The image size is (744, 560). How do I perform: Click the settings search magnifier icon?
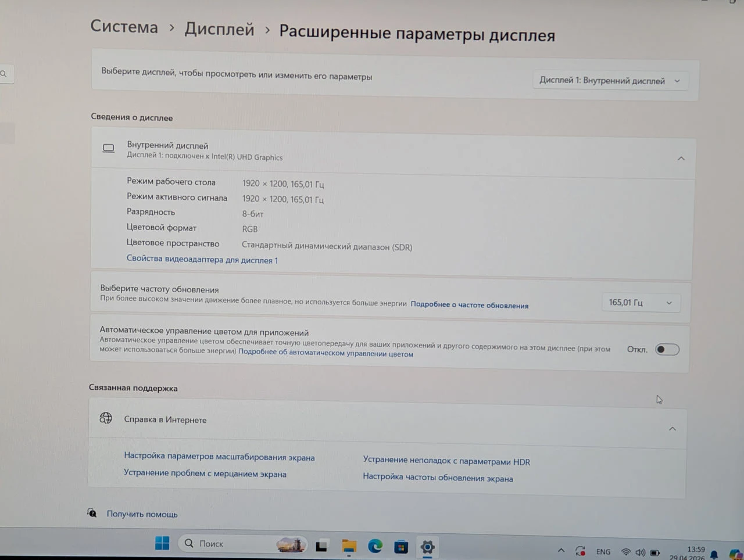(x=3, y=74)
